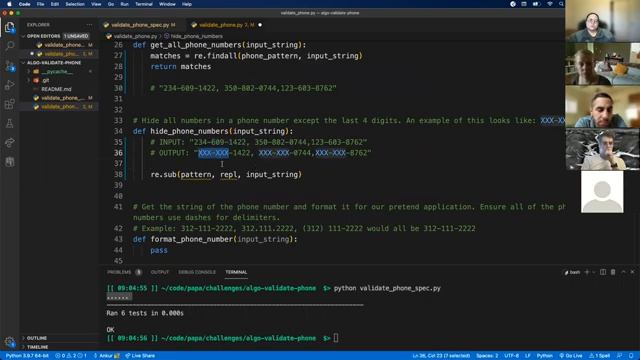The image size is (640, 360).
Task: Open the Explorer view in the activity bar
Action: click(x=9, y=28)
